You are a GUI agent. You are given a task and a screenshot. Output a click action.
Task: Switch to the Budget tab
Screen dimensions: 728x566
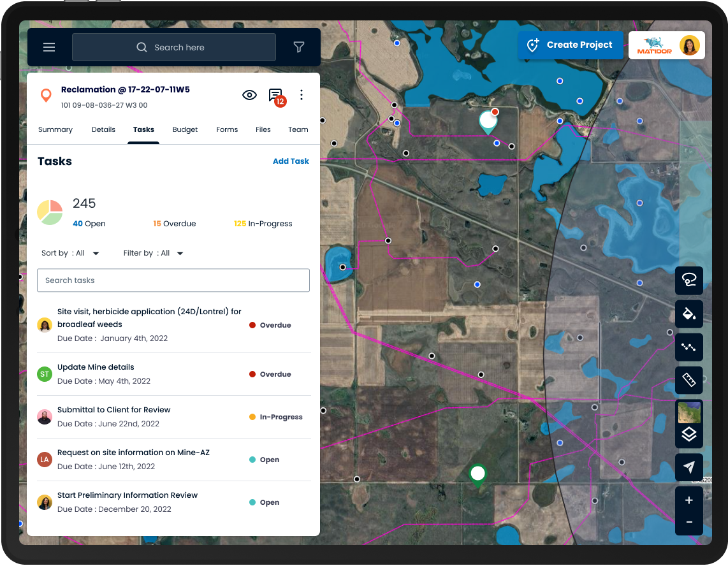(185, 129)
